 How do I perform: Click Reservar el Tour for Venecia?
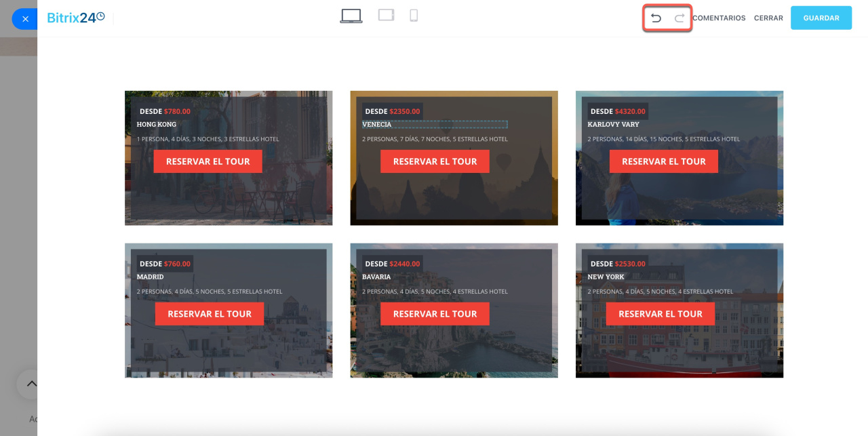[x=435, y=161]
